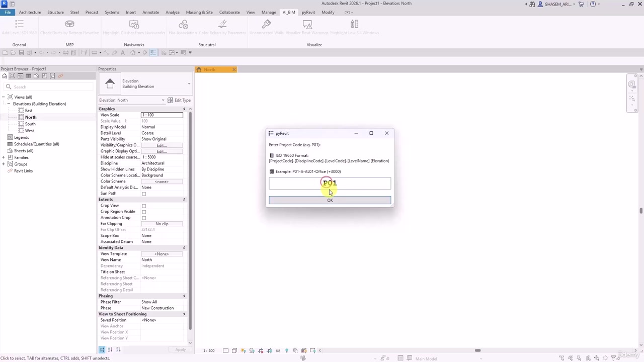The width and height of the screenshot is (644, 362).
Task: Click the Unconnected Walls ribbon icon
Action: [x=266, y=24]
